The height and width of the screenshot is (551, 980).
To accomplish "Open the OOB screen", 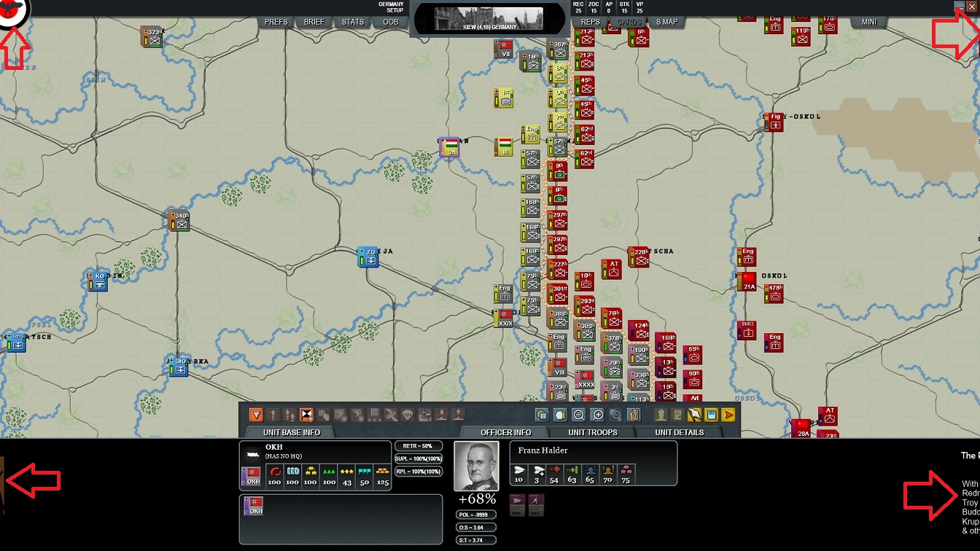I will click(391, 22).
